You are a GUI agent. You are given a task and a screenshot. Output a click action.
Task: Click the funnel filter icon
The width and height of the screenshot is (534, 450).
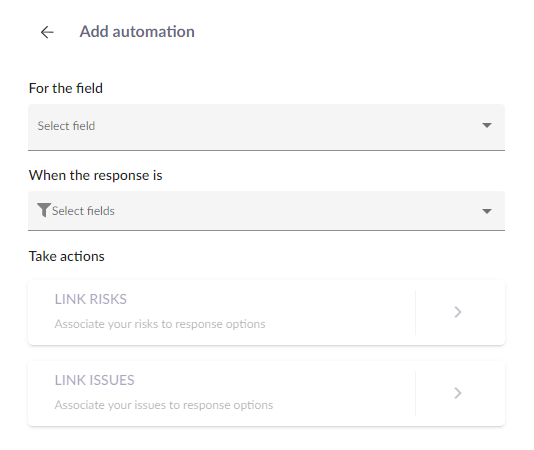click(x=44, y=210)
